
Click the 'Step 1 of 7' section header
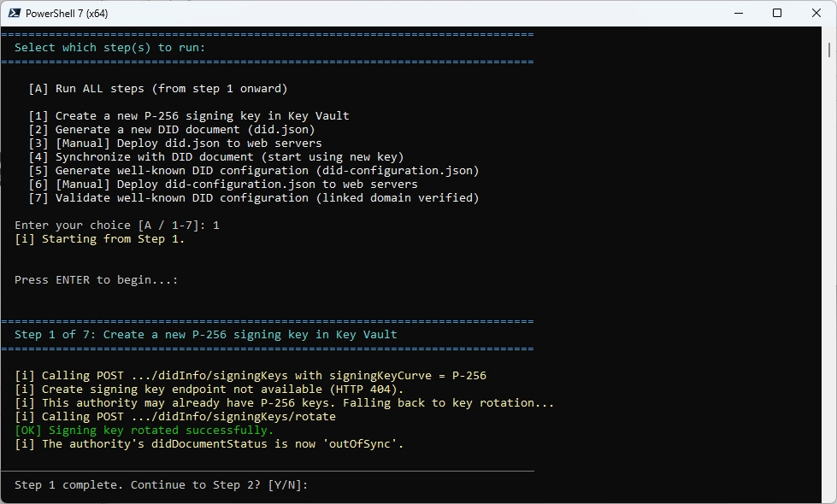(x=205, y=335)
